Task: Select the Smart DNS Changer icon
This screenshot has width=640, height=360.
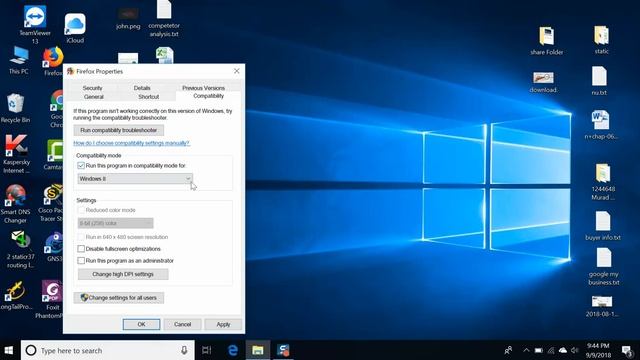Action: pyautogui.click(x=15, y=196)
